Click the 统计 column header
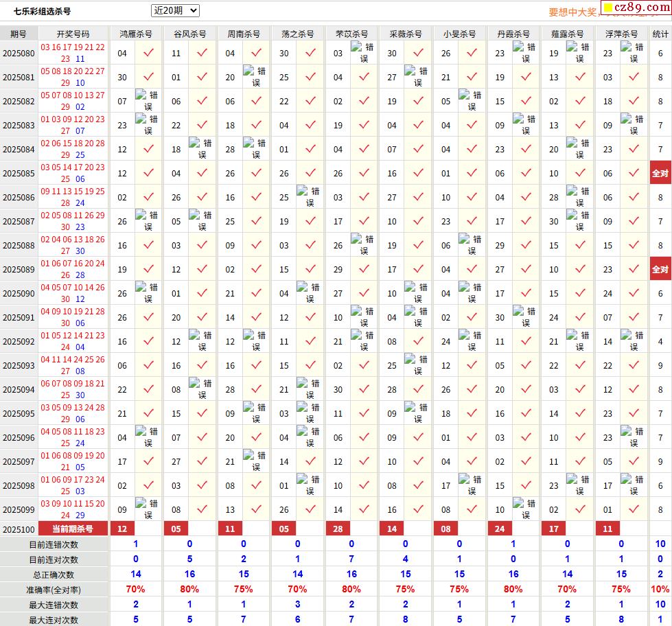This screenshot has width=672, height=626. coord(660,34)
